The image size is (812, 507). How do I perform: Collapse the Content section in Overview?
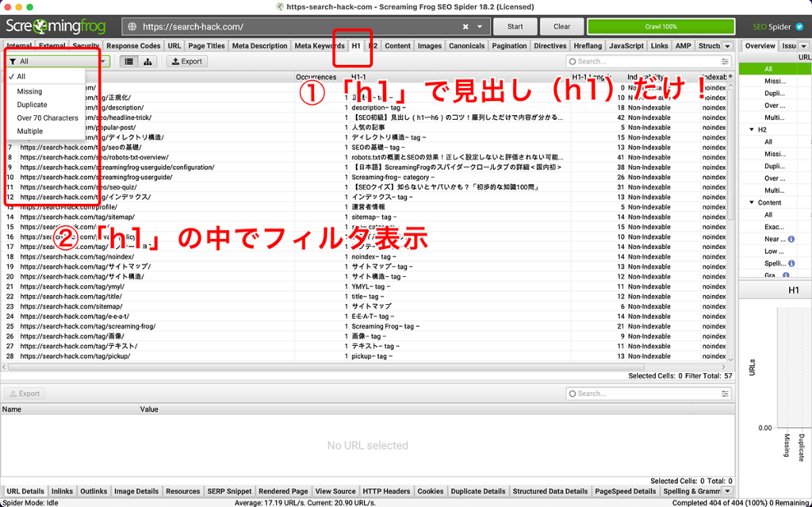(x=752, y=202)
